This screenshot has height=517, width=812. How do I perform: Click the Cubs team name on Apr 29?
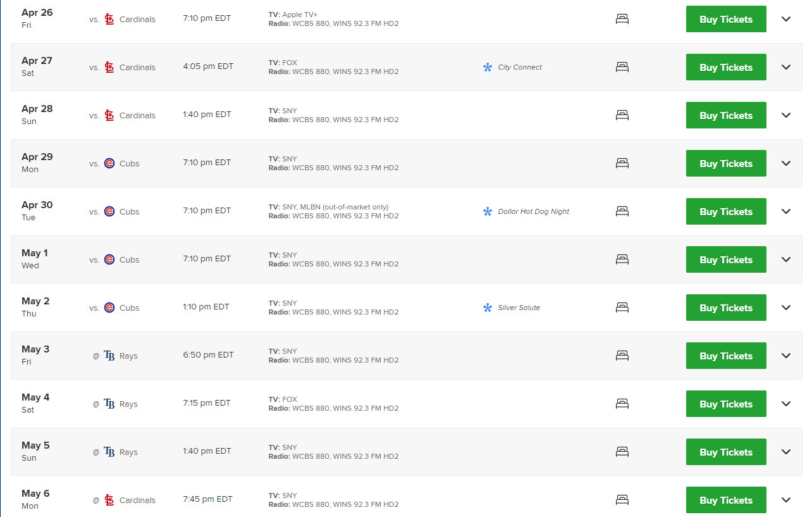point(130,163)
